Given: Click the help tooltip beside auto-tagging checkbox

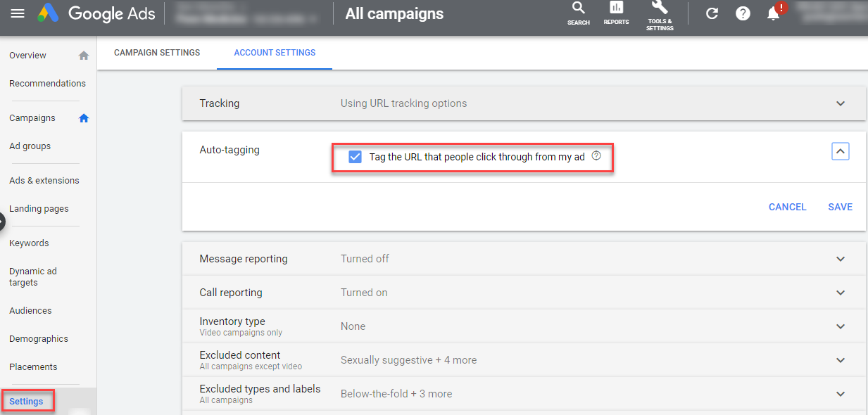Looking at the screenshot, I should 596,155.
